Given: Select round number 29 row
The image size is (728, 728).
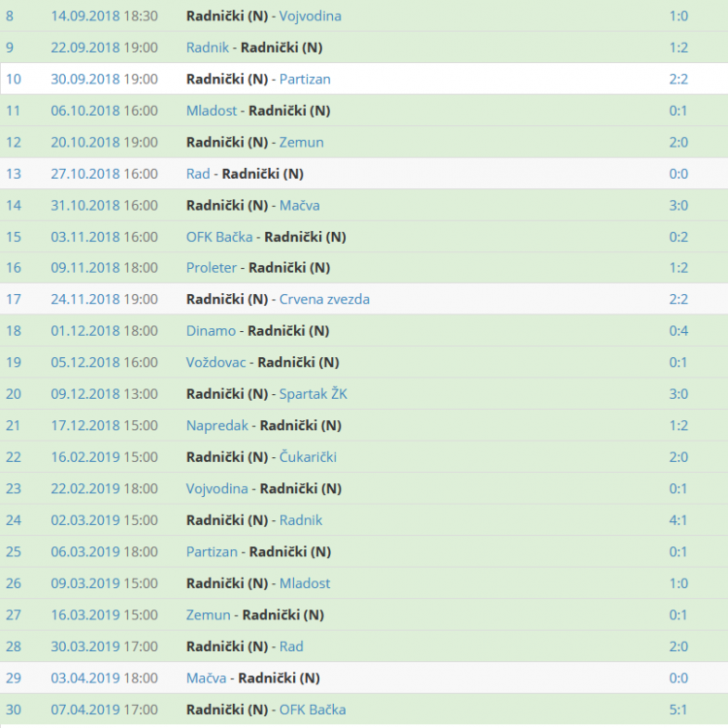Looking at the screenshot, I should tap(14, 678).
